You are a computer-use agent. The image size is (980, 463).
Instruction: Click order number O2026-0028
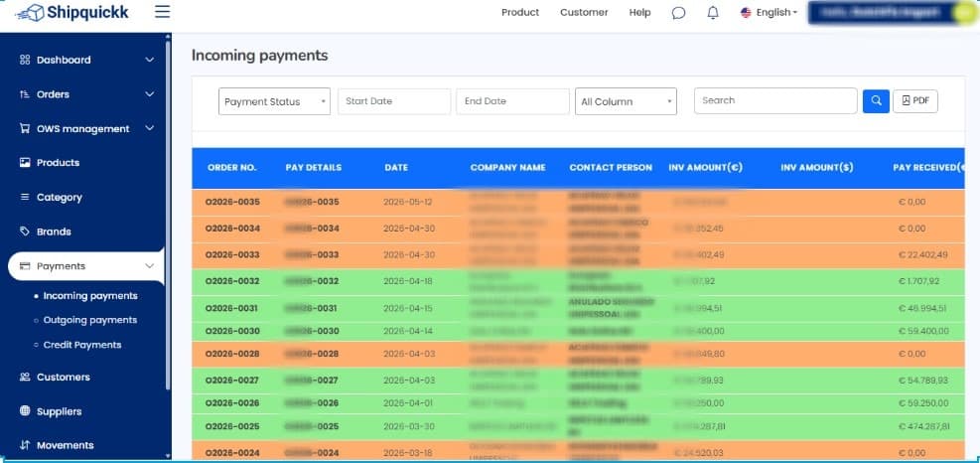coord(232,354)
